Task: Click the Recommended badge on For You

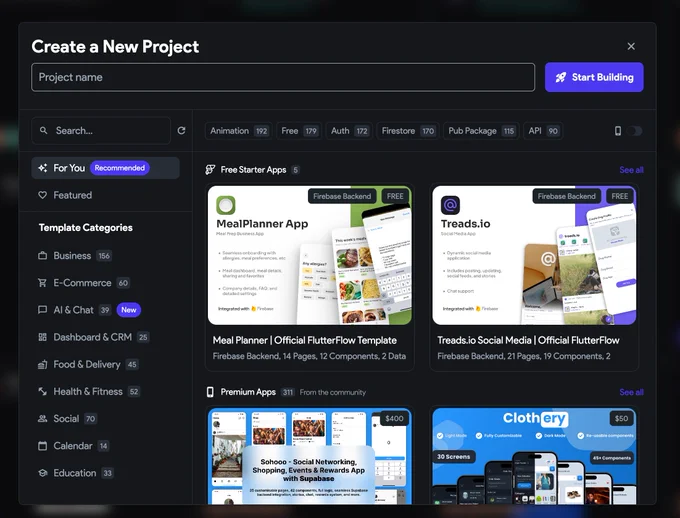Action: 120,168
